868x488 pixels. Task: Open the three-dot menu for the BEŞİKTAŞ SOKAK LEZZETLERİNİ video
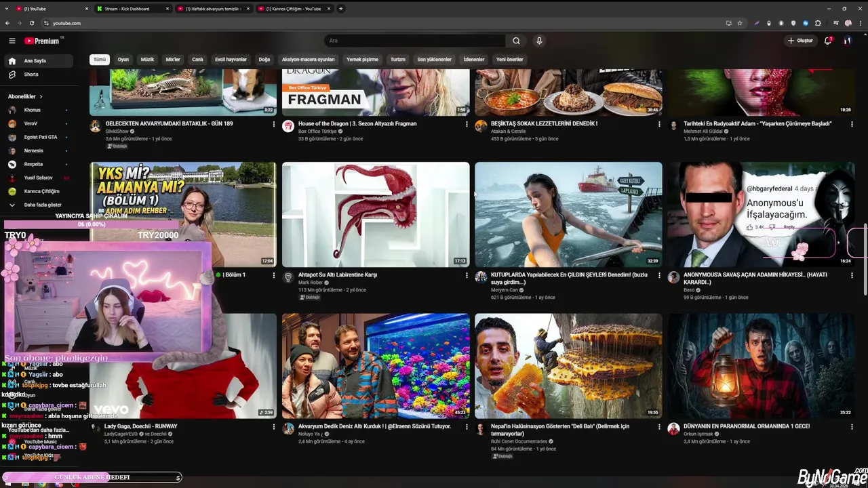tap(659, 124)
